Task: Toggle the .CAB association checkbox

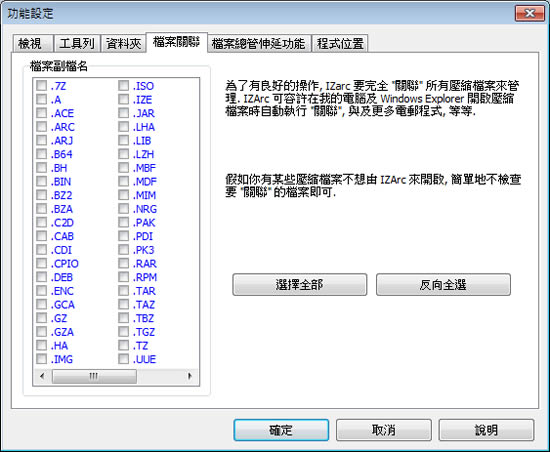Action: (x=41, y=236)
